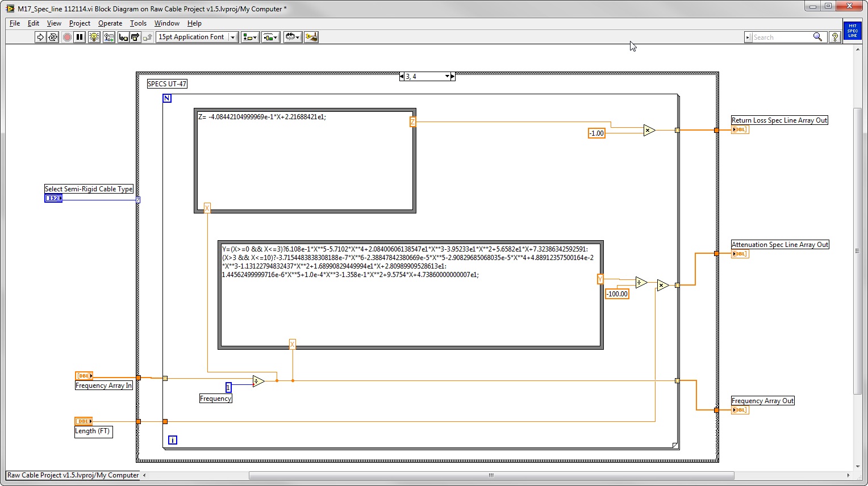Click the Z output terminal of formula node
Image resolution: width=868 pixels, height=486 pixels.
(x=413, y=122)
